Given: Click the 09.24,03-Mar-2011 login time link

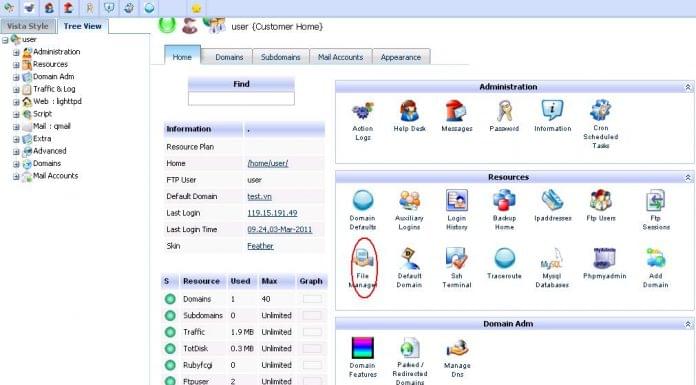Looking at the screenshot, I should tap(280, 229).
